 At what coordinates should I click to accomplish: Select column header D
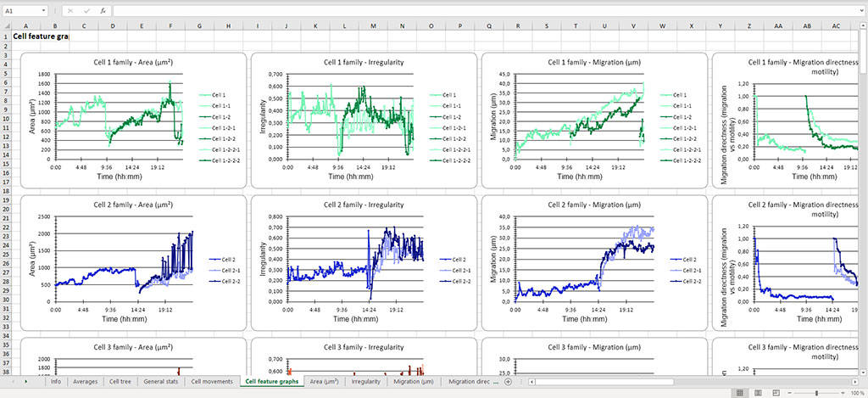(113, 26)
